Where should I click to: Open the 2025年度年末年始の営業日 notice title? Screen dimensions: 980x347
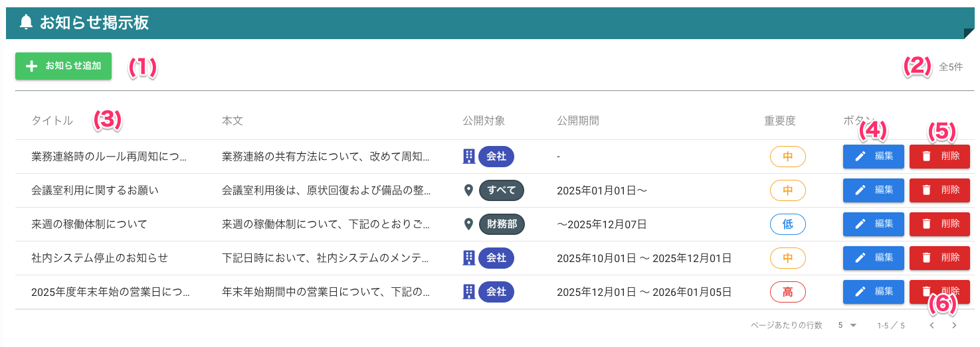click(110, 292)
